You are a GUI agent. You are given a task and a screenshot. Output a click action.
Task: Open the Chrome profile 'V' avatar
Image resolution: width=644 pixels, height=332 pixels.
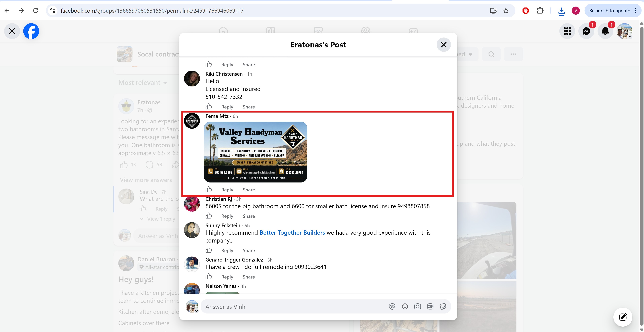click(x=576, y=10)
